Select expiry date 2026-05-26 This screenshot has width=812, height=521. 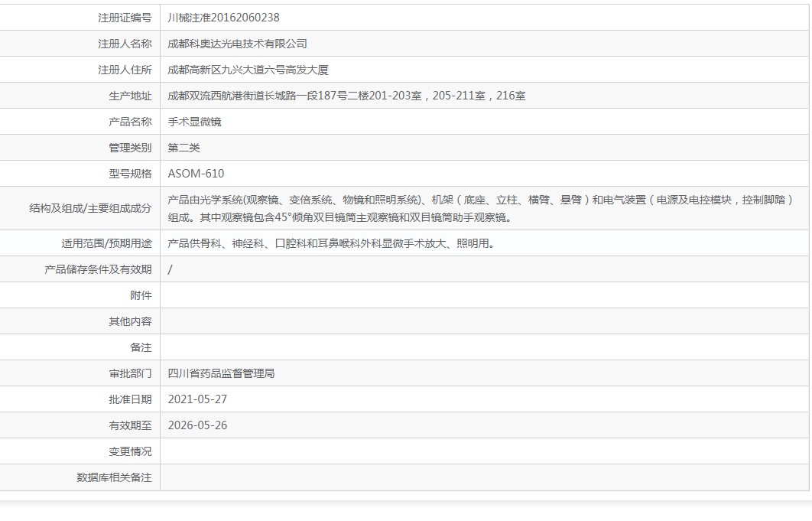pos(197,425)
